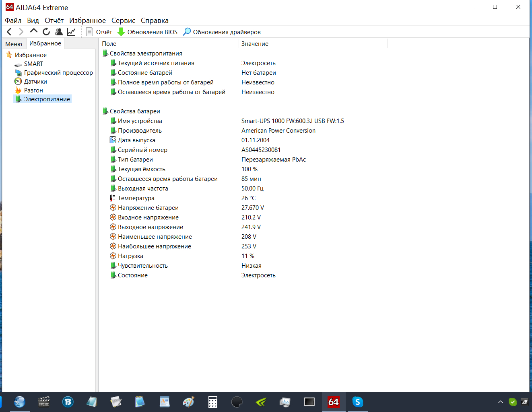Click the Отчёт toolbar button
This screenshot has width=532, height=412.
pyautogui.click(x=99, y=32)
